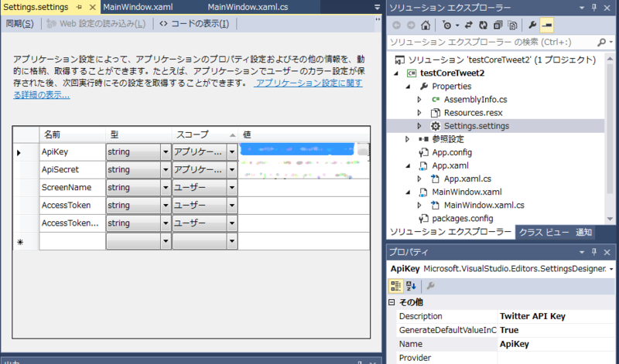Collapse the その他 property category
The height and width of the screenshot is (364, 619).
[392, 302]
